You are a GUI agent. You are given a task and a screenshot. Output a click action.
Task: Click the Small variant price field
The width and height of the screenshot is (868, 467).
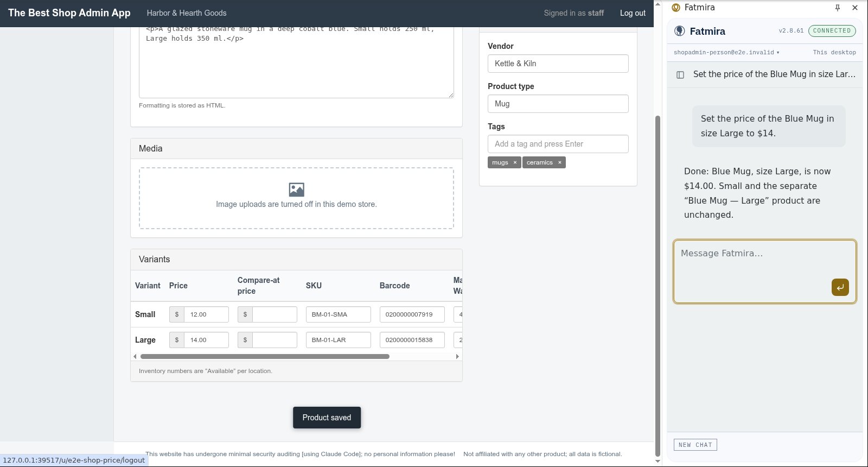(x=206, y=314)
